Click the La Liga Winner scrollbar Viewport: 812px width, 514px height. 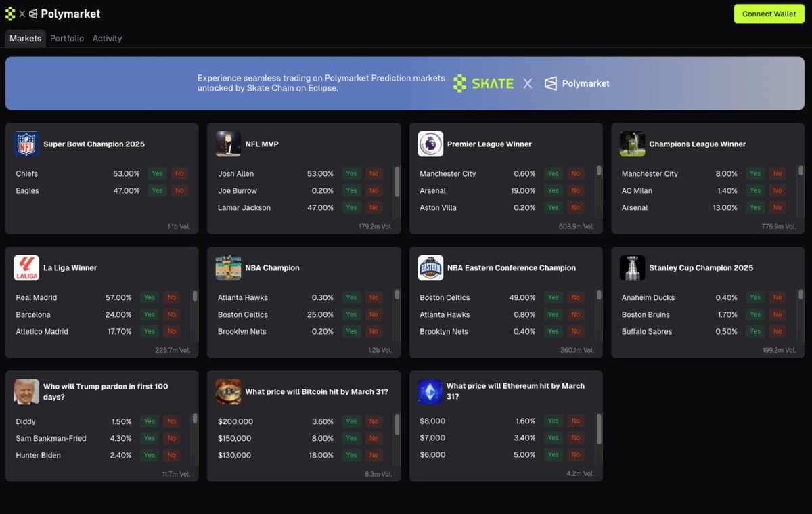[195, 296]
